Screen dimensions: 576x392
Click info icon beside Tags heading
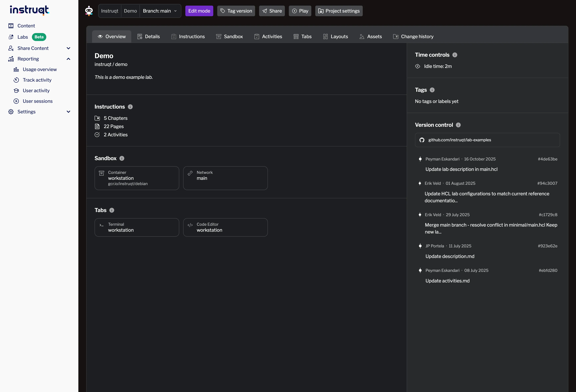[x=432, y=90]
